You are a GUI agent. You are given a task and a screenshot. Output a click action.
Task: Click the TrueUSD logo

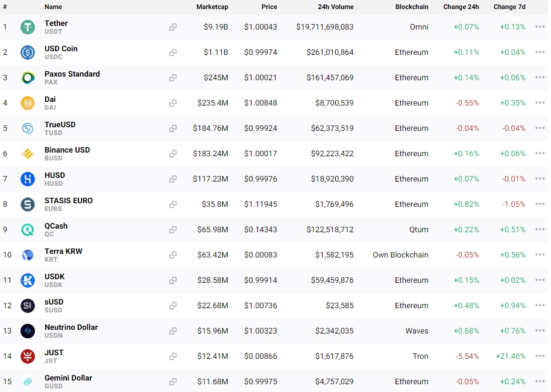(x=28, y=128)
